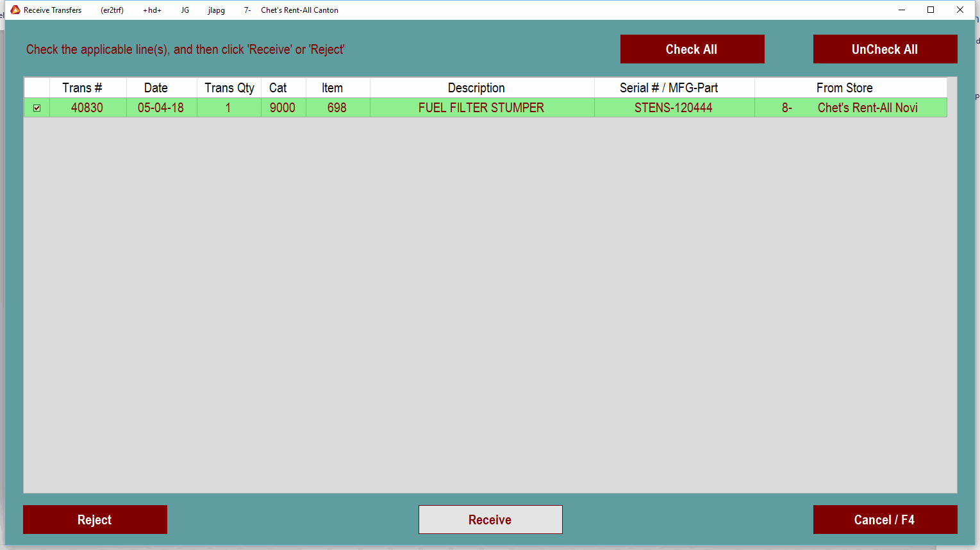Close the Receive Transfers window
This screenshot has height=550, width=980.
[960, 10]
